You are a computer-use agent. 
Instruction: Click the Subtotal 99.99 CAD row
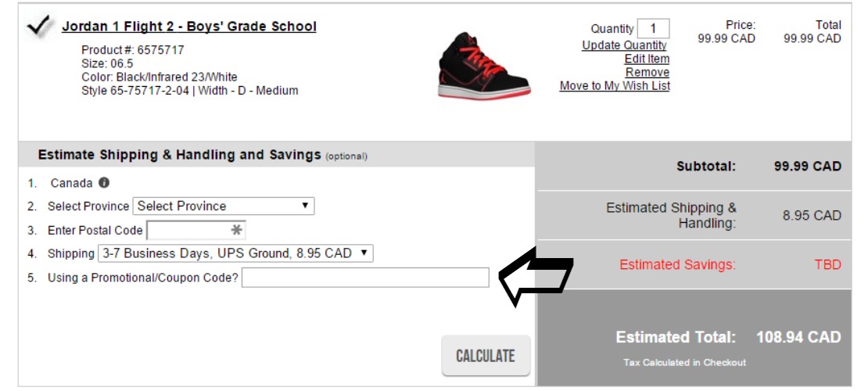(x=694, y=166)
